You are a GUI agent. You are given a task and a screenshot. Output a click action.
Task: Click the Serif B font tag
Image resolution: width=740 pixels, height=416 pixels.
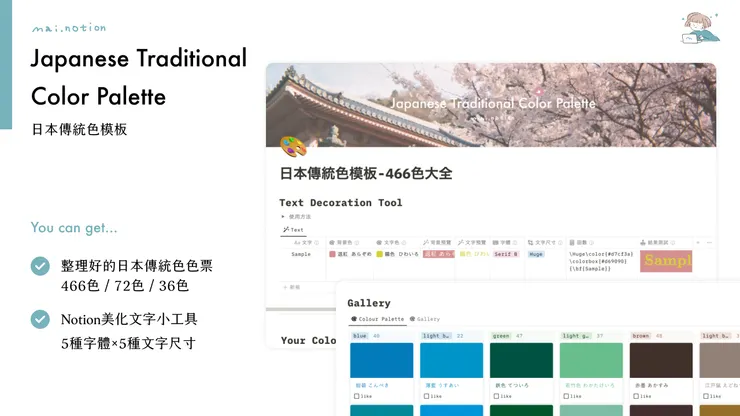click(506, 254)
